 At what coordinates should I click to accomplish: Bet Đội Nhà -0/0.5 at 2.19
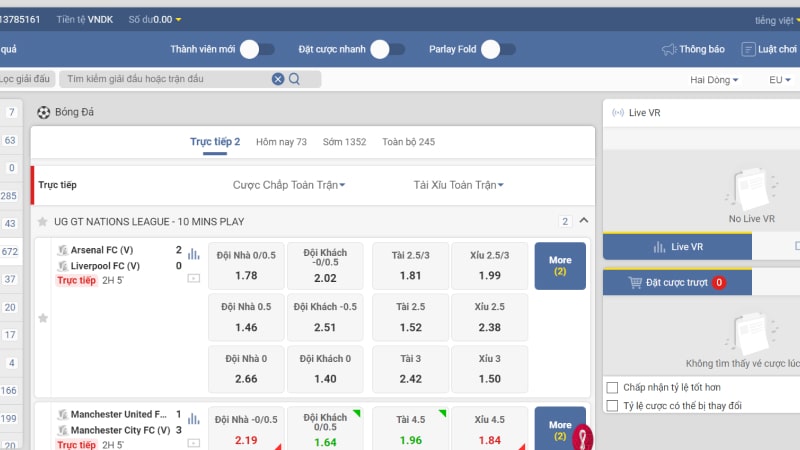246,429
